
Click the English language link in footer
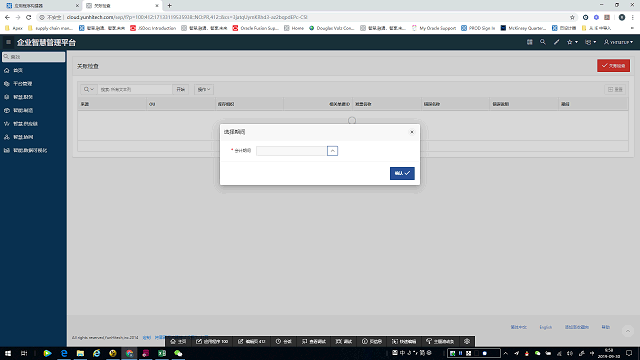(546, 327)
